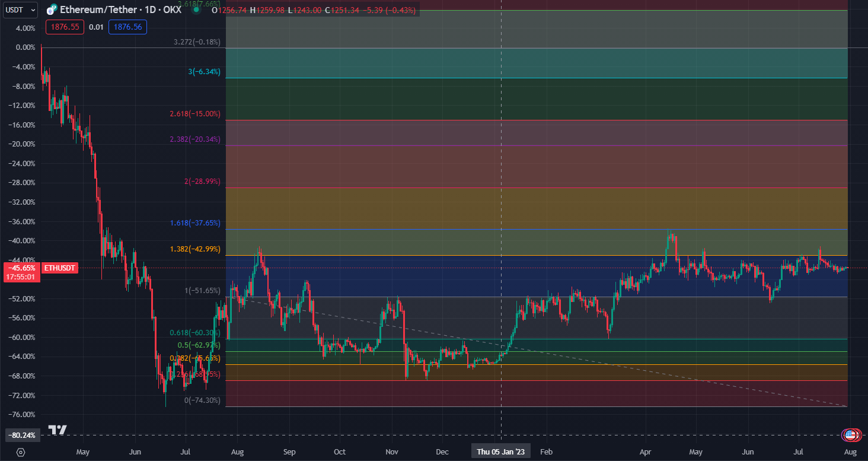Select the 1.618(-37.65%) Fibonacci level label

195,223
